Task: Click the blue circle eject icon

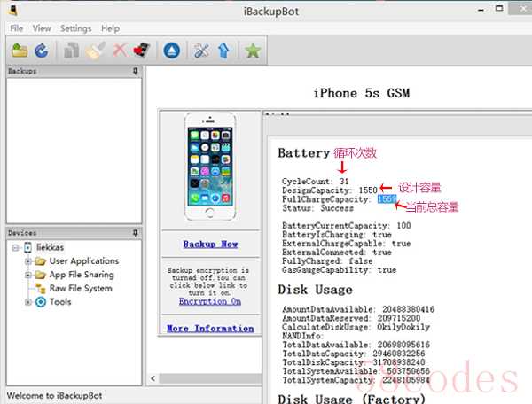Action: (x=172, y=50)
